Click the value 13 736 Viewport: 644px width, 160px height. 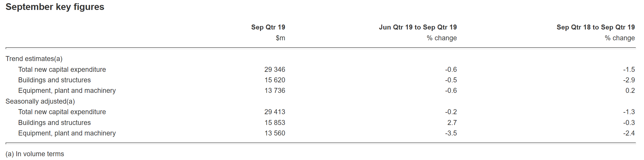(x=274, y=91)
